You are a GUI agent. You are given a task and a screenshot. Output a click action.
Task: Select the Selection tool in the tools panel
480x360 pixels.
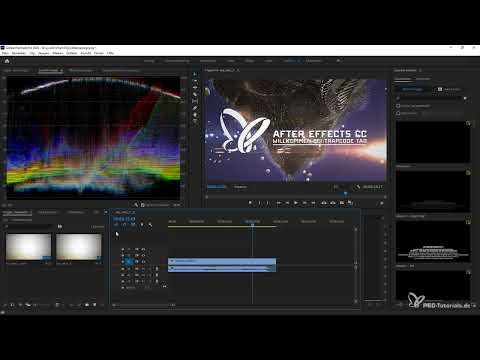[196, 74]
